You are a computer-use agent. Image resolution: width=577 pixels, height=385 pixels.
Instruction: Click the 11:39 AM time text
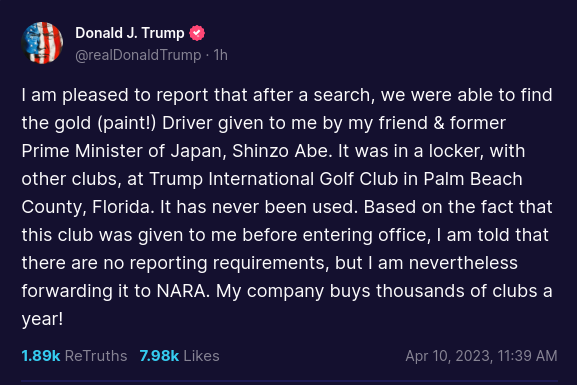pos(527,356)
